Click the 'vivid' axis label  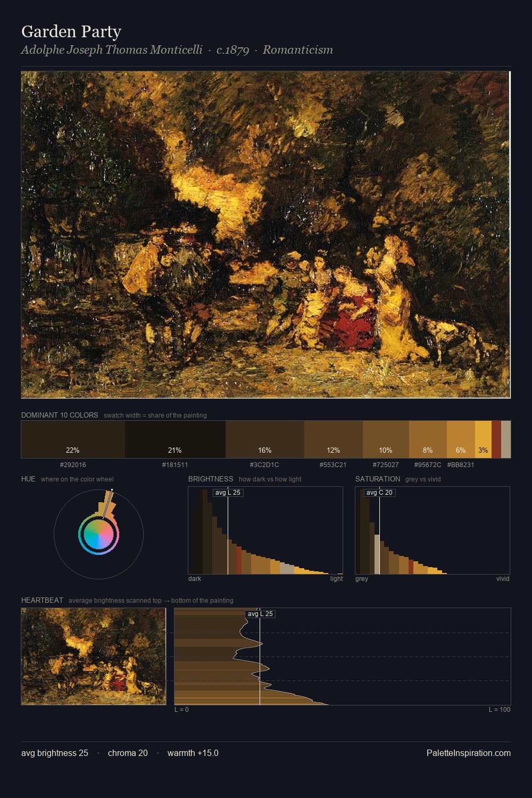(503, 579)
